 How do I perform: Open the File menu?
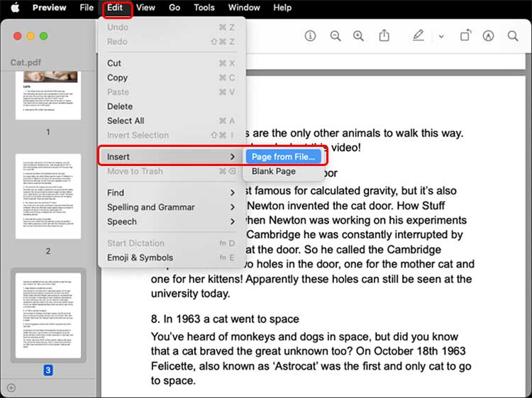(87, 8)
